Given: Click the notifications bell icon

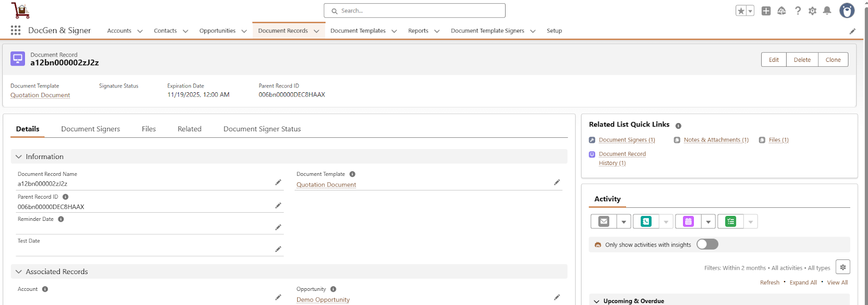Looking at the screenshot, I should click(827, 11).
